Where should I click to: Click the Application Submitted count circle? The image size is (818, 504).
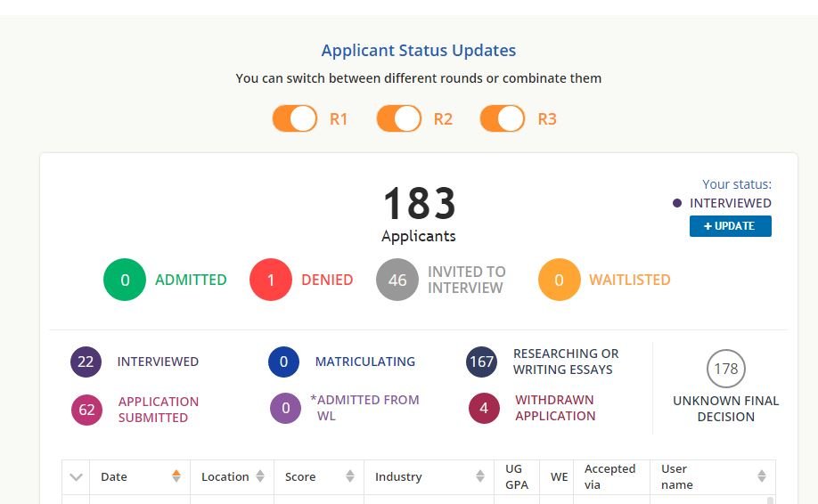(86, 410)
